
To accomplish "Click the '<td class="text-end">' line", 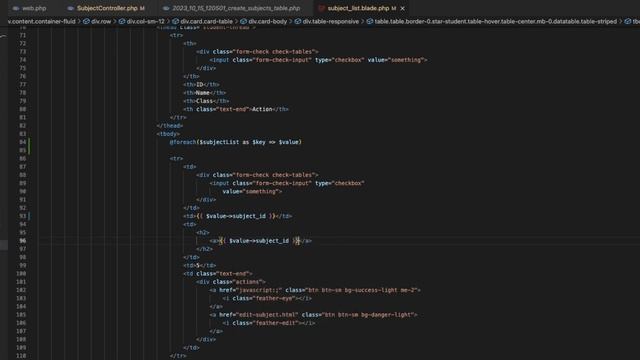I will click(x=218, y=273).
